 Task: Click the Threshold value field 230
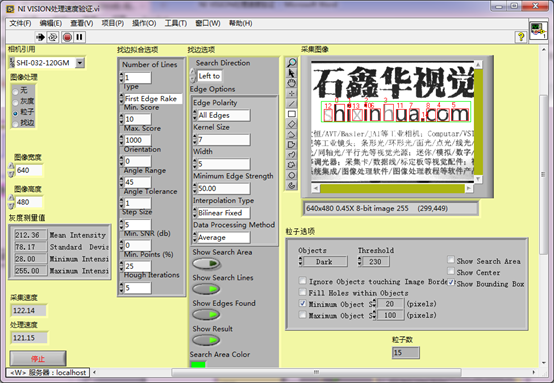[375, 262]
